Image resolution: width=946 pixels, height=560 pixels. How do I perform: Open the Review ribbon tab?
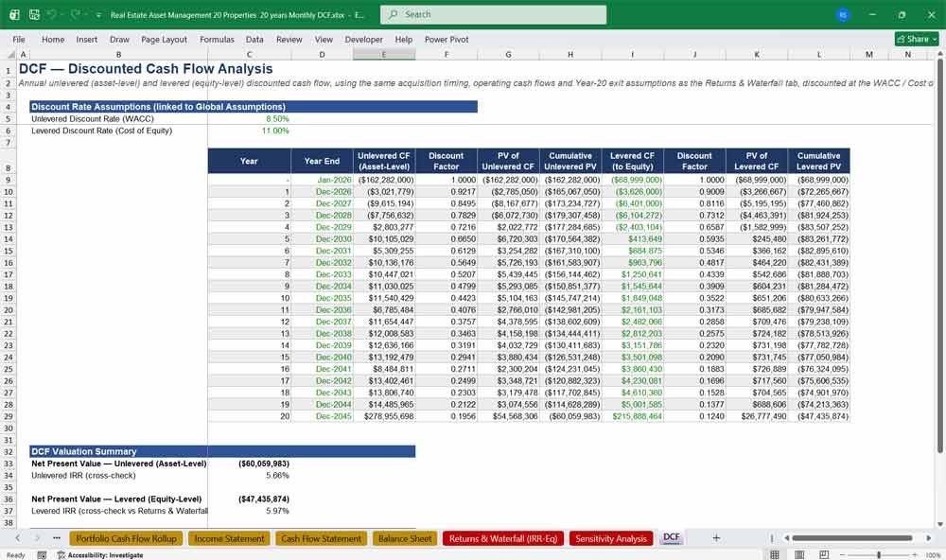point(289,39)
